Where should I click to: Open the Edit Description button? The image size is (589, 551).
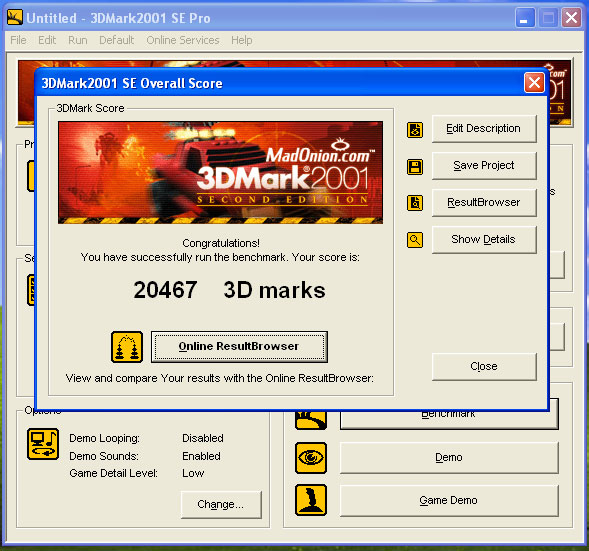pos(484,129)
